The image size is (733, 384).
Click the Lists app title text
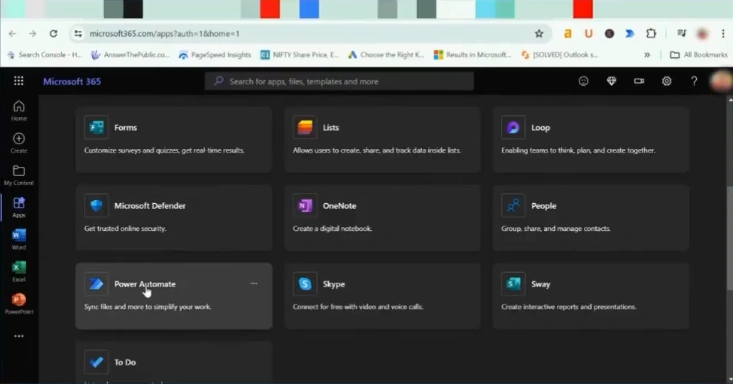tap(331, 127)
